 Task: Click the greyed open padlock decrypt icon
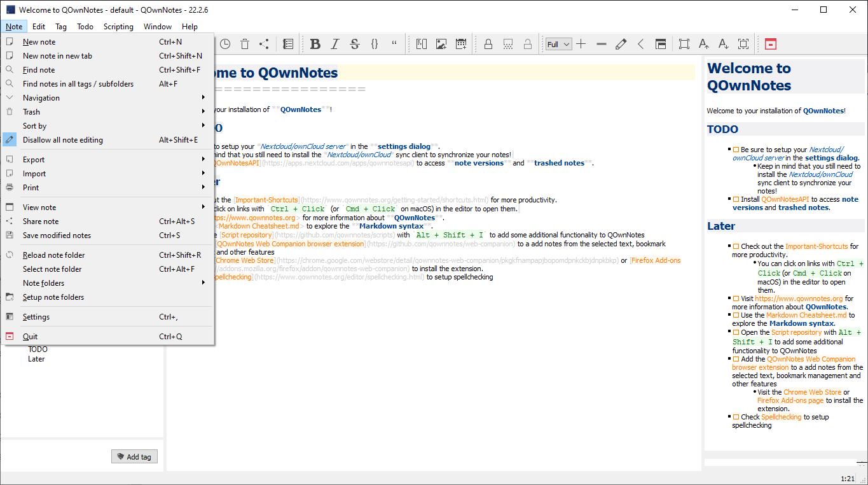coord(528,44)
